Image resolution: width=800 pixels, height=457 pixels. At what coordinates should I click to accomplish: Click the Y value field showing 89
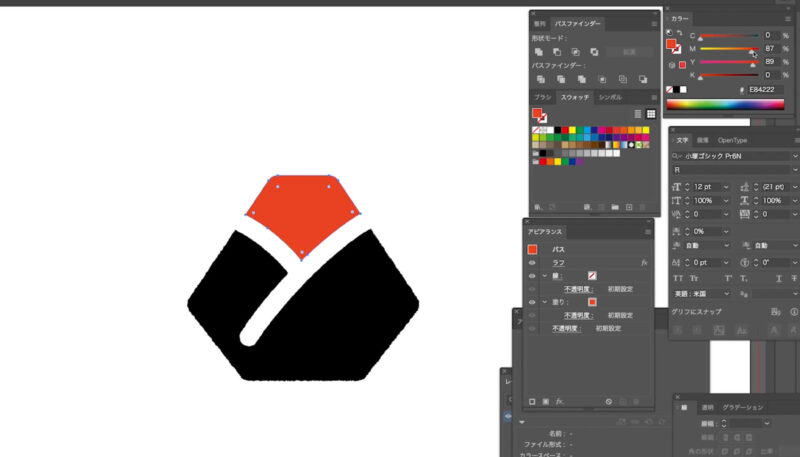[770, 61]
